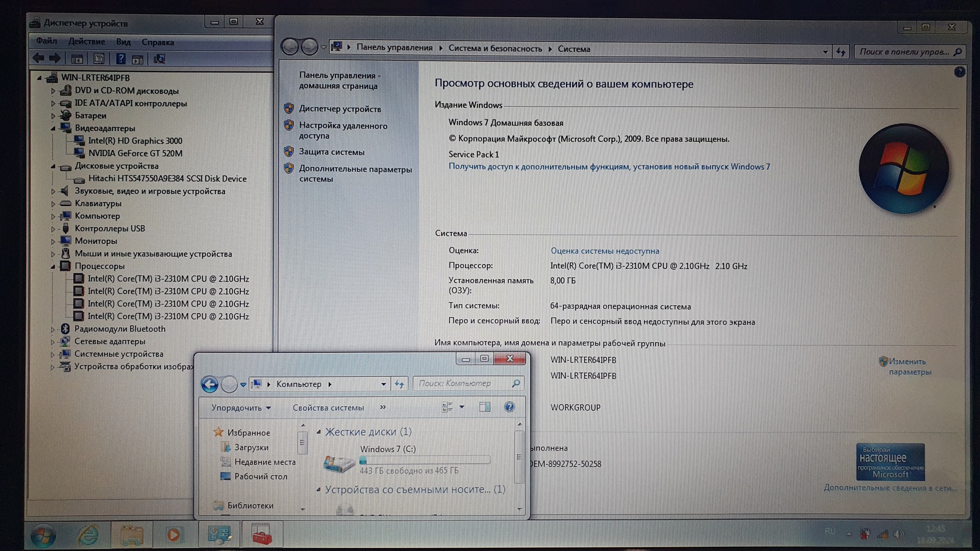
Task: Expand the Батареи device category
Action: click(53, 116)
